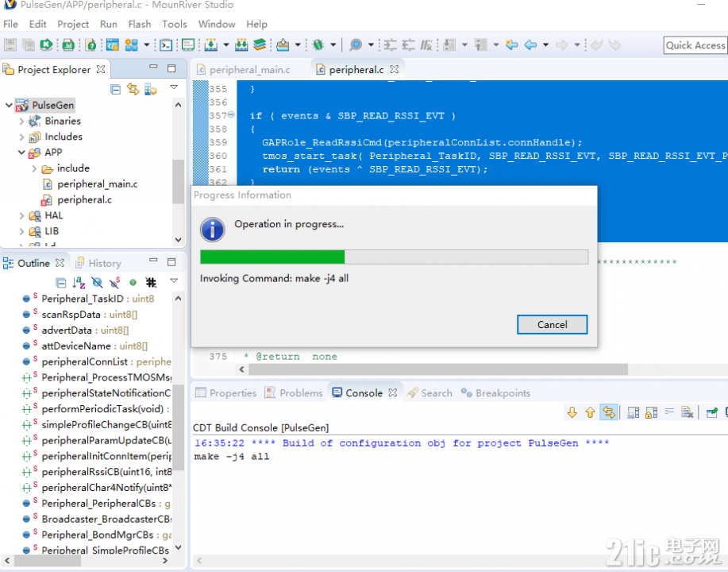Expand the HAL folder node
Screen dimensions: 728x572
[21, 215]
